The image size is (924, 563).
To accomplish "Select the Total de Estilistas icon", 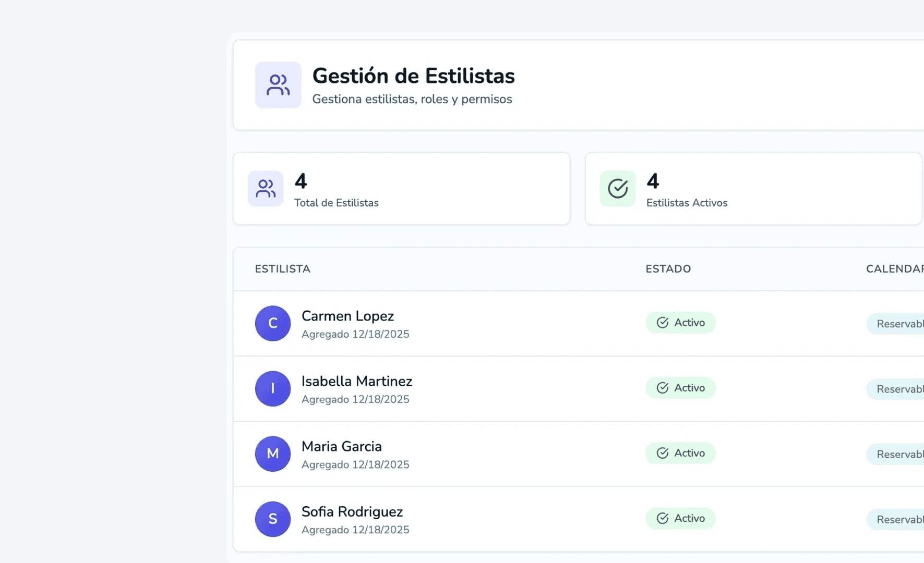I will coord(266,189).
